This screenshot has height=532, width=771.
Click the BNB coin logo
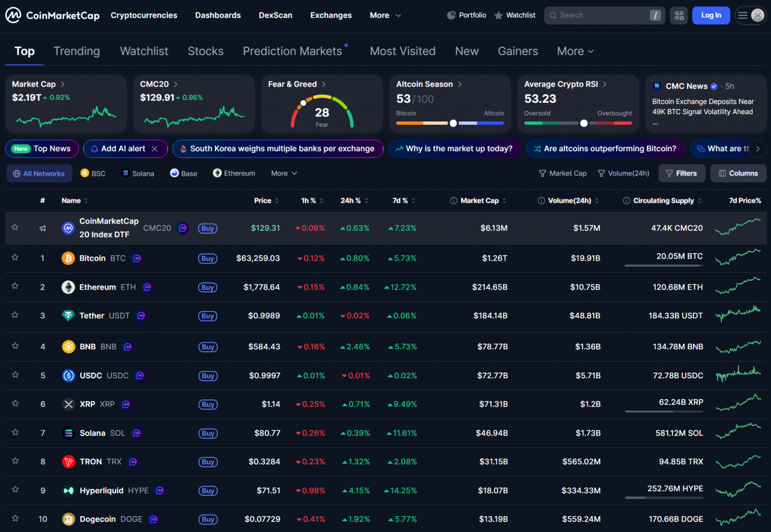click(x=69, y=346)
